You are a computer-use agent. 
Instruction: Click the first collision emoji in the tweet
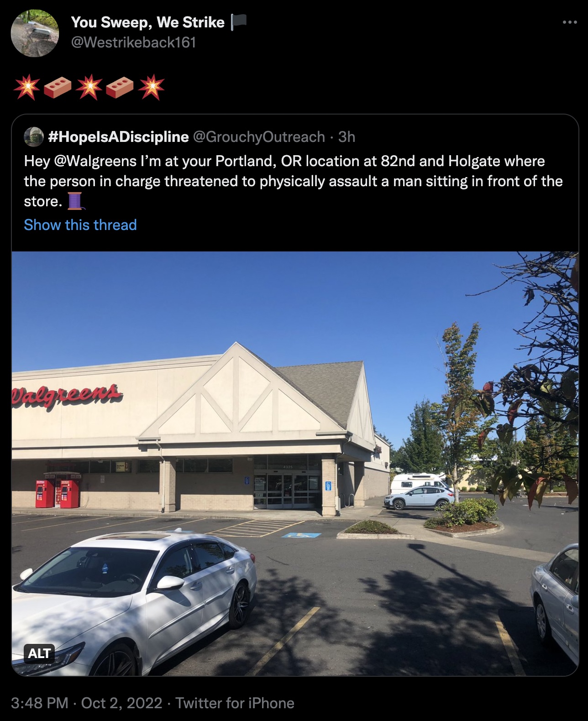coord(26,87)
